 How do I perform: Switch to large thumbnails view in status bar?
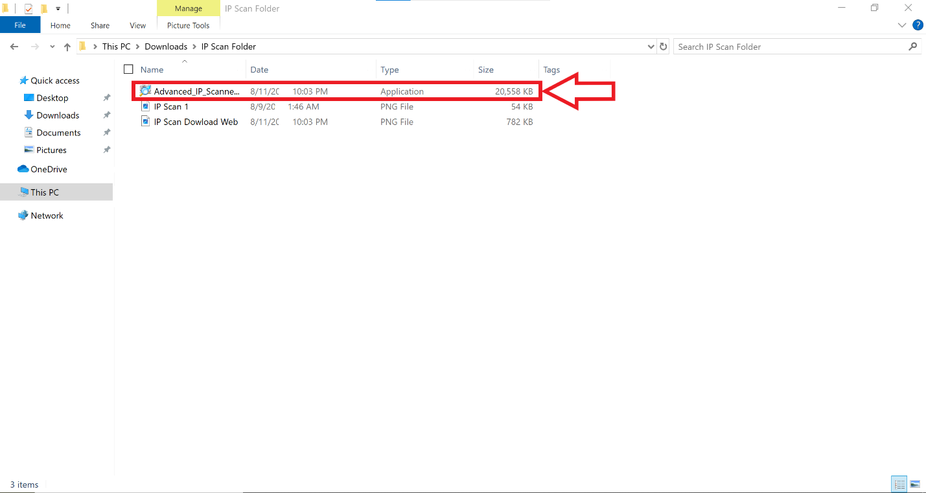[916, 485]
